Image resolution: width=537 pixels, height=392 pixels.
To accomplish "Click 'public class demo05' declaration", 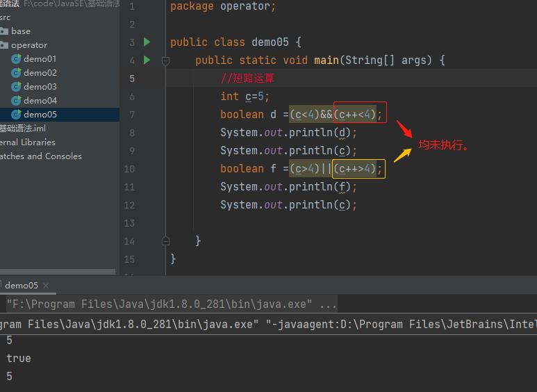I will [x=229, y=42].
